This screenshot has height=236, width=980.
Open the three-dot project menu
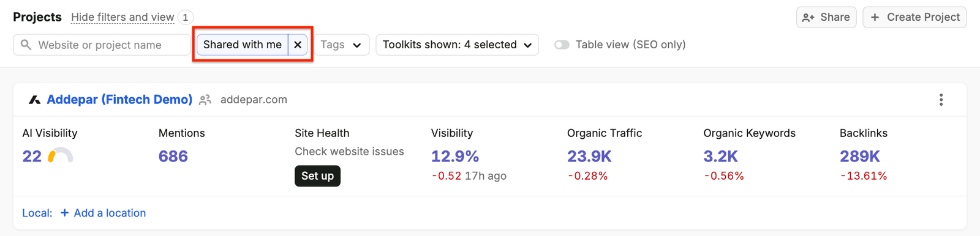(x=941, y=100)
